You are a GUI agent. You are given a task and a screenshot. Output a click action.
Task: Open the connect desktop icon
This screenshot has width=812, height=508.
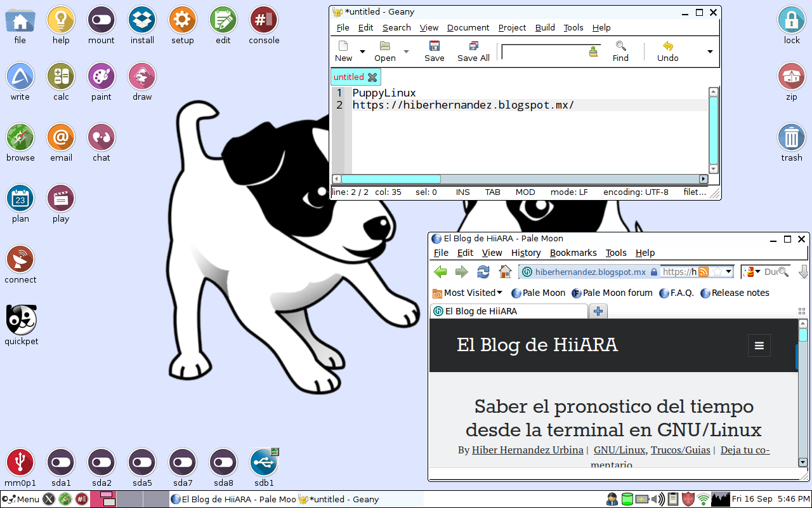pyautogui.click(x=20, y=265)
